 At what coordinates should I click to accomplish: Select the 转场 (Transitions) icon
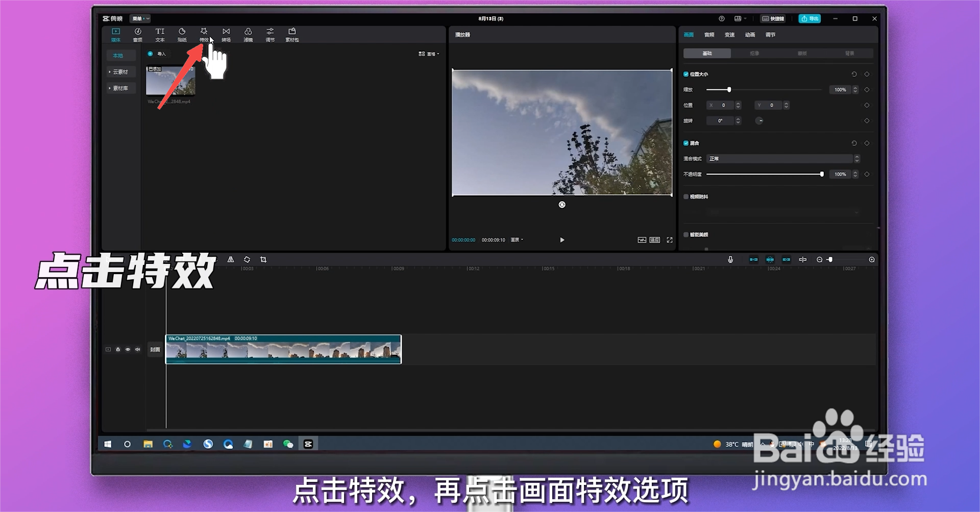click(x=226, y=34)
